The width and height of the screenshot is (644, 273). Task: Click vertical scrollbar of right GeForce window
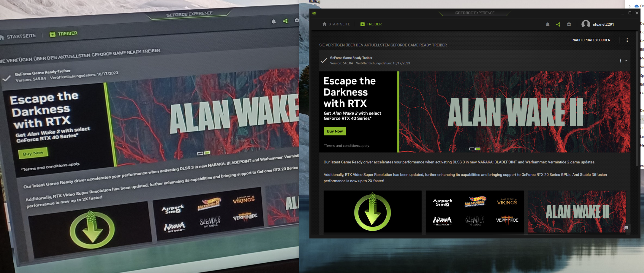pyautogui.click(x=637, y=98)
